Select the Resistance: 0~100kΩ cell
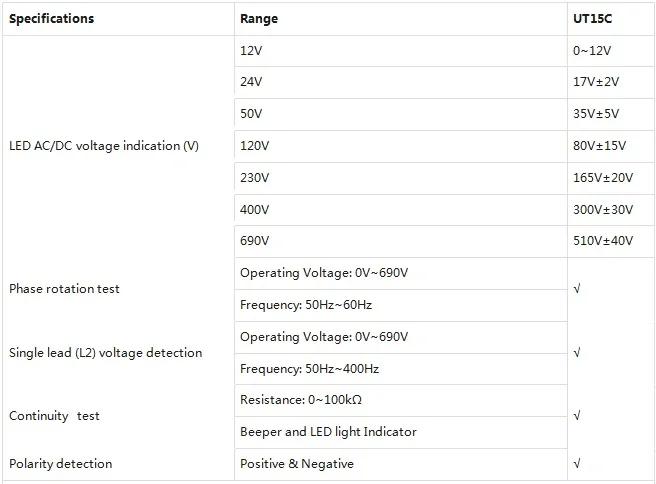The width and height of the screenshot is (656, 484). tap(301, 400)
